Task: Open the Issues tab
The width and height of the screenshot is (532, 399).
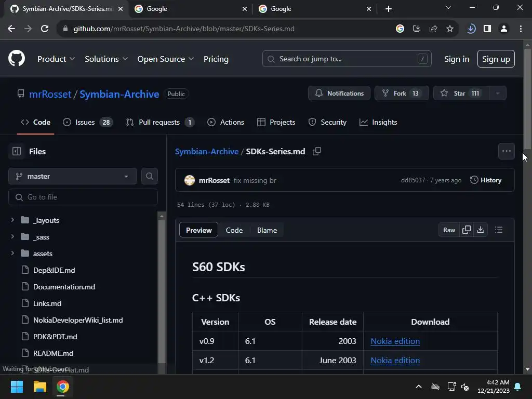Action: click(87, 122)
